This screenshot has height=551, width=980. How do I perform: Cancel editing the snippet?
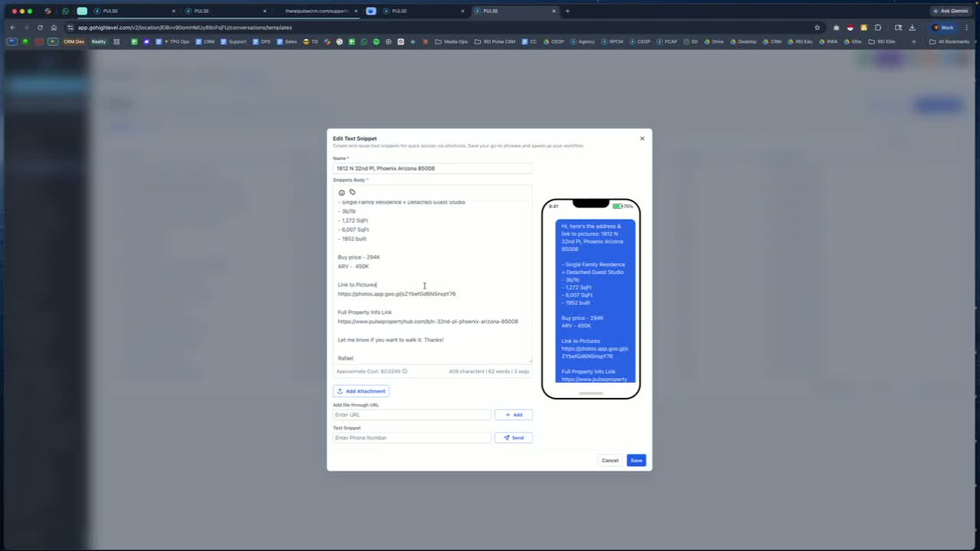tap(610, 460)
